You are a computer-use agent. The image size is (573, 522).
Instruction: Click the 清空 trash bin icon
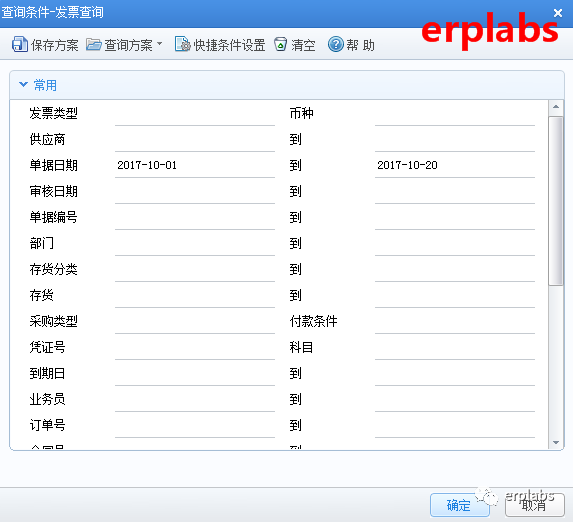tap(280, 44)
